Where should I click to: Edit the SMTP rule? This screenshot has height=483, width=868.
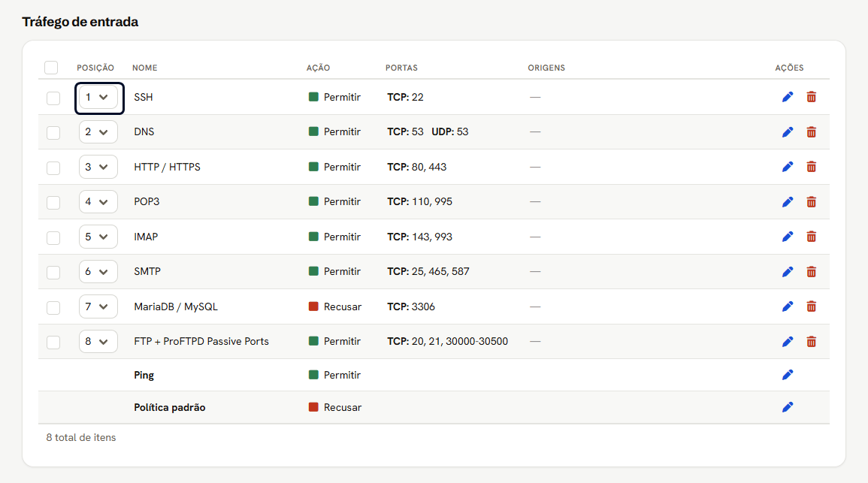pyautogui.click(x=788, y=272)
